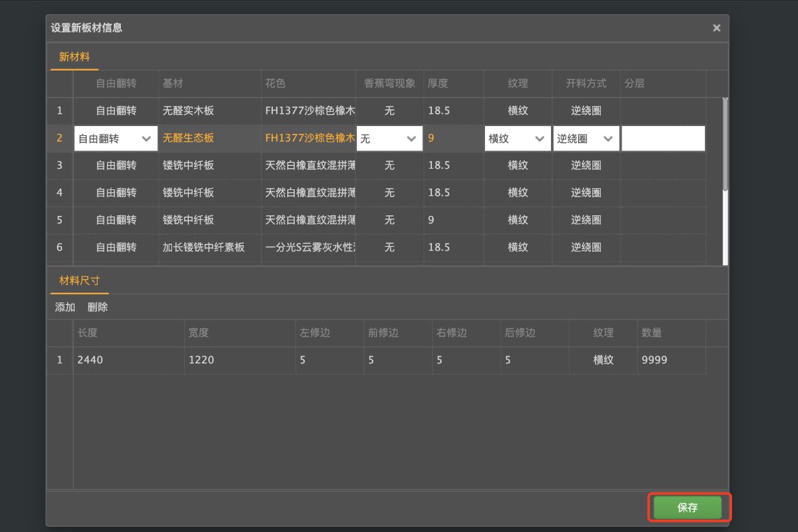Image resolution: width=798 pixels, height=532 pixels.
Task: Click the empty 分层 input in row 2
Action: pyautogui.click(x=663, y=138)
